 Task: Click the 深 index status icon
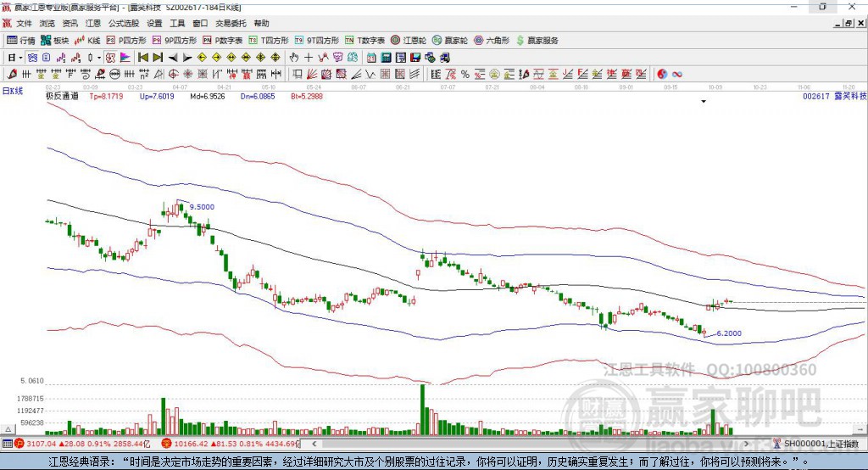166,444
